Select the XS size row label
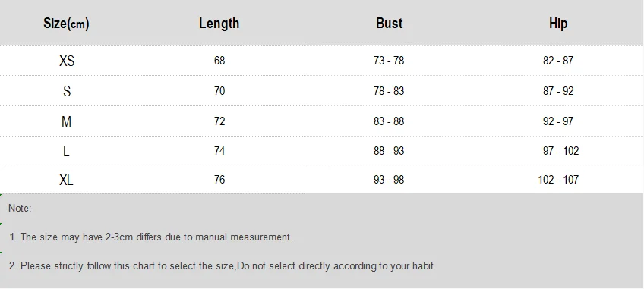644x289 pixels. 67,61
